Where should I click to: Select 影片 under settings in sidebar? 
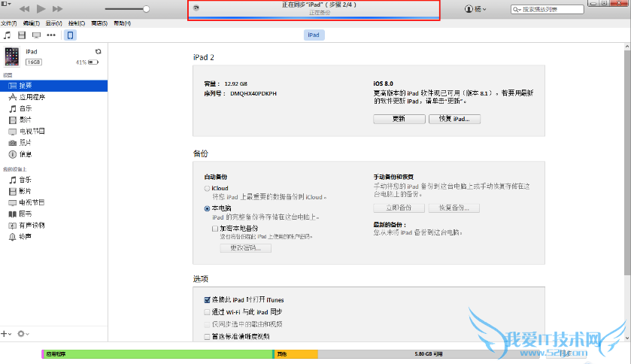[53, 120]
